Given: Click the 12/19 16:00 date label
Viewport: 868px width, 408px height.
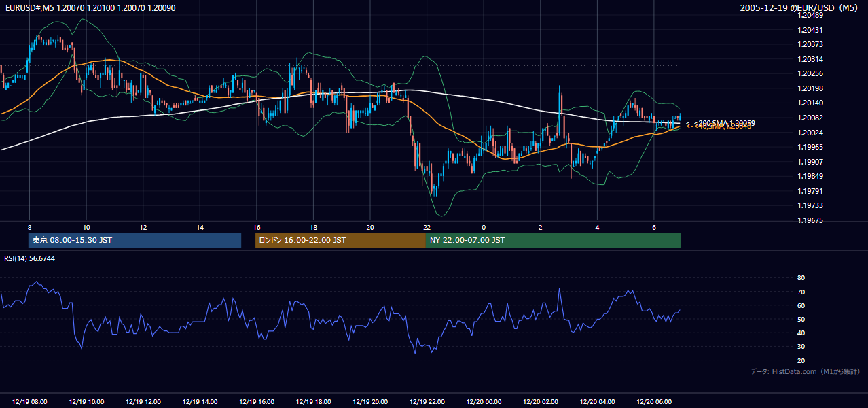Looking at the screenshot, I should (x=257, y=402).
